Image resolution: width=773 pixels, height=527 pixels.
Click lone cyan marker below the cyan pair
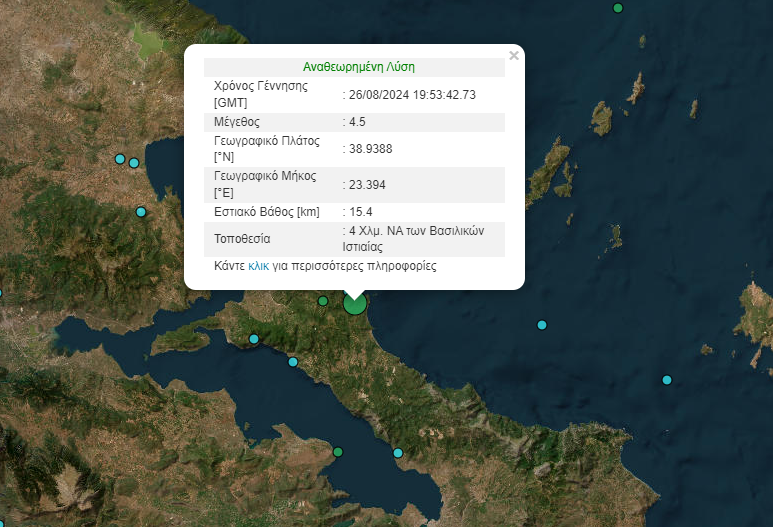tap(141, 212)
